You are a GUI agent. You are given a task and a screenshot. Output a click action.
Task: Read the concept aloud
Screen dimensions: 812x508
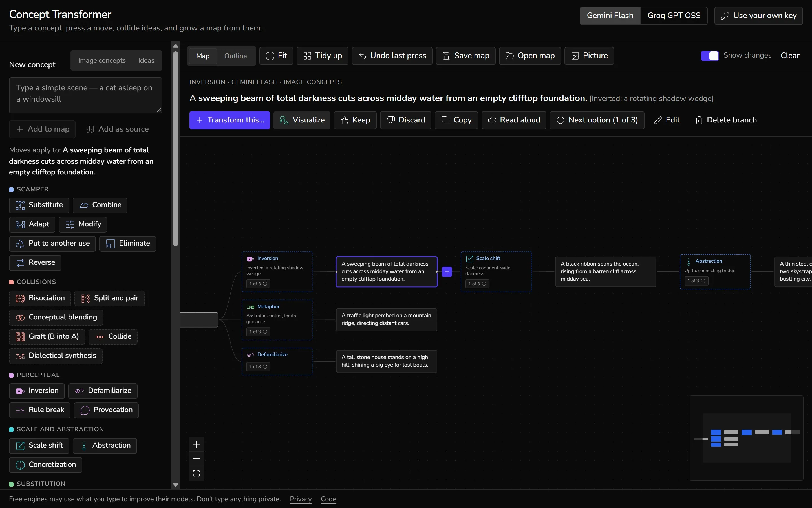514,120
